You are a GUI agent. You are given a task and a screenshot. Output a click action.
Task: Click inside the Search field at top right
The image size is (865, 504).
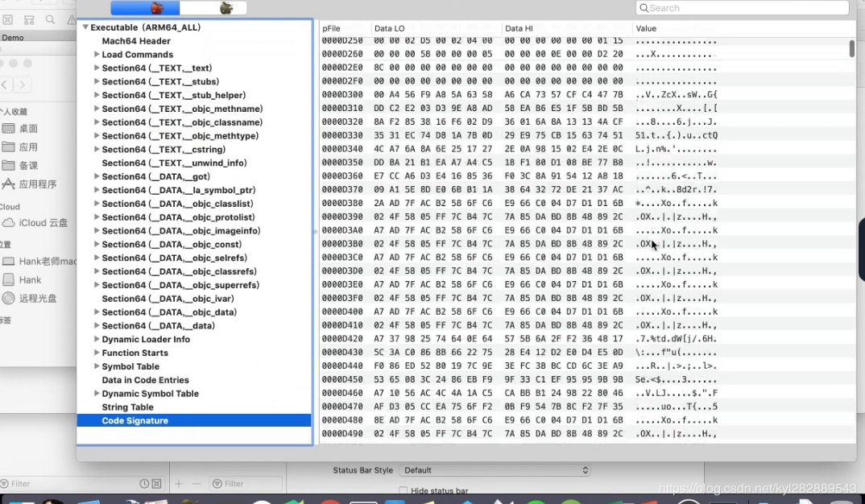(741, 7)
